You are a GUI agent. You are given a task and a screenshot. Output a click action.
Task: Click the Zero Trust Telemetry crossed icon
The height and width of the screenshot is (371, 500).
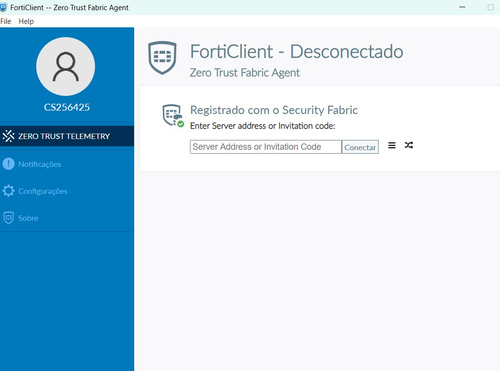8,136
